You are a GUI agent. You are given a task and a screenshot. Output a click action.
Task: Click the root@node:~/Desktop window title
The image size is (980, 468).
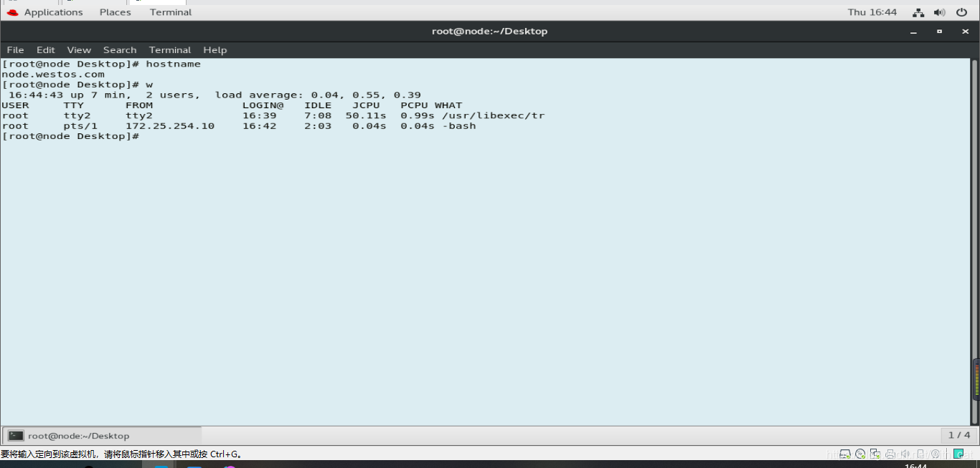(489, 32)
